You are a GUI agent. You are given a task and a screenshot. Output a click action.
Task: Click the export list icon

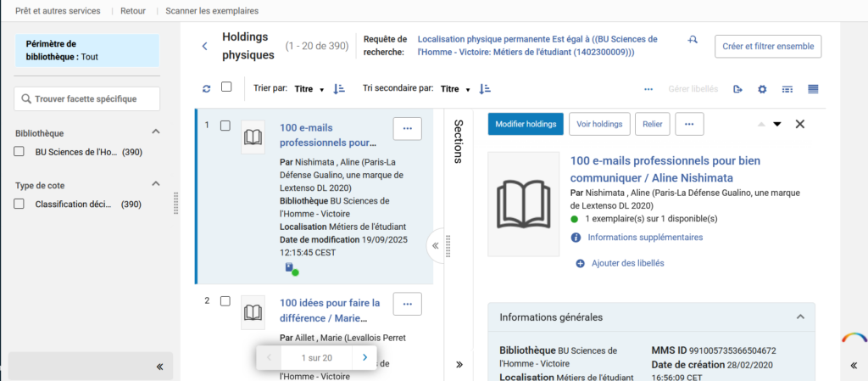(x=737, y=89)
